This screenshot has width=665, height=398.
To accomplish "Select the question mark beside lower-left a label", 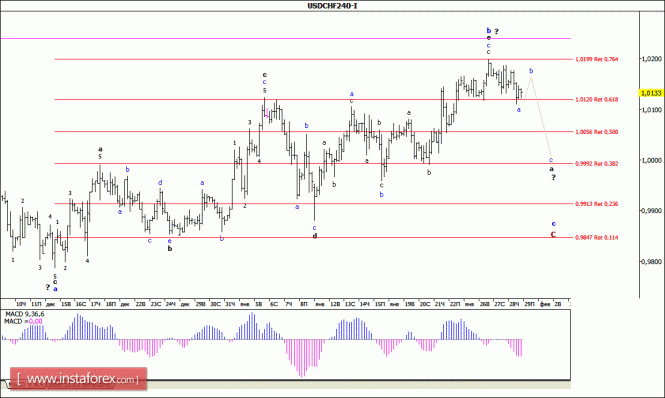I will click(x=48, y=287).
